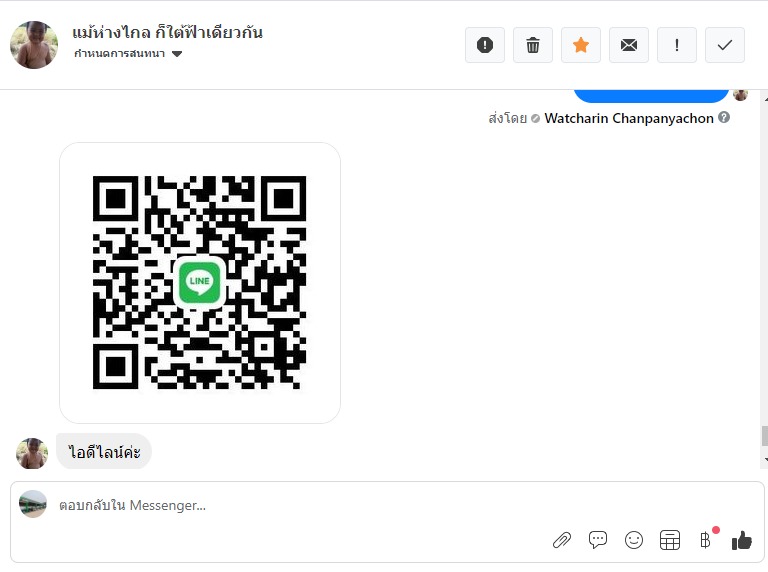Click sender name Watcharin Chanpanyachon
Image resolution: width=768 pixels, height=572 pixels.
(629, 119)
